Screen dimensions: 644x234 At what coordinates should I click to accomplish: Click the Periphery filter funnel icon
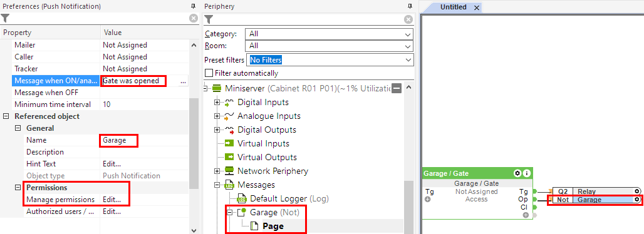tap(209, 19)
